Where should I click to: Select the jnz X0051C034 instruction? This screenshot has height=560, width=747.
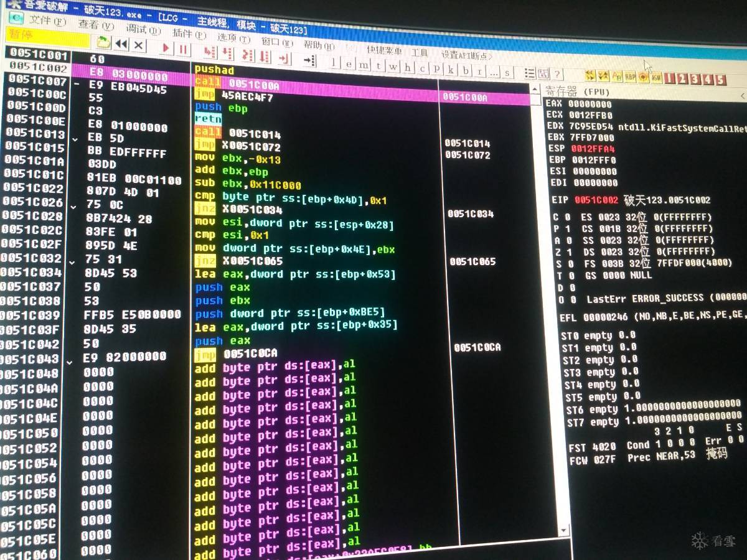(x=238, y=208)
